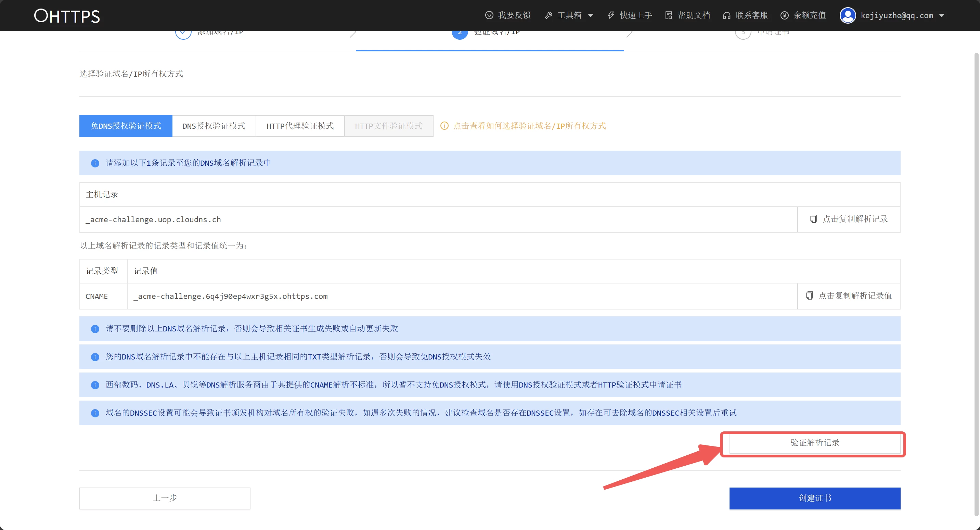Screen dimensions: 980x530
Task: Open link on choosing verification method
Action: pyautogui.click(x=529, y=126)
